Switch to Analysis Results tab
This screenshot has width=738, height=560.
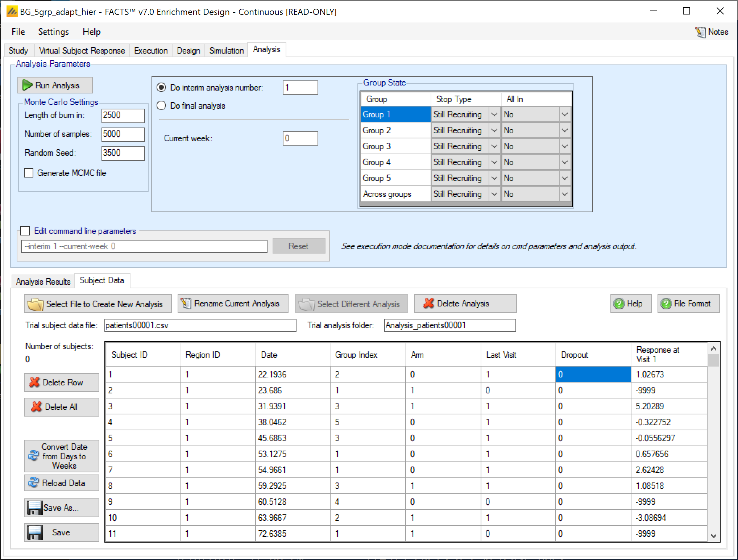point(43,281)
